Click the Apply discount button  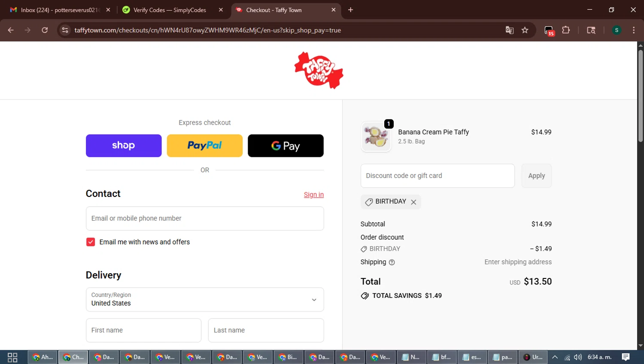[x=537, y=176]
